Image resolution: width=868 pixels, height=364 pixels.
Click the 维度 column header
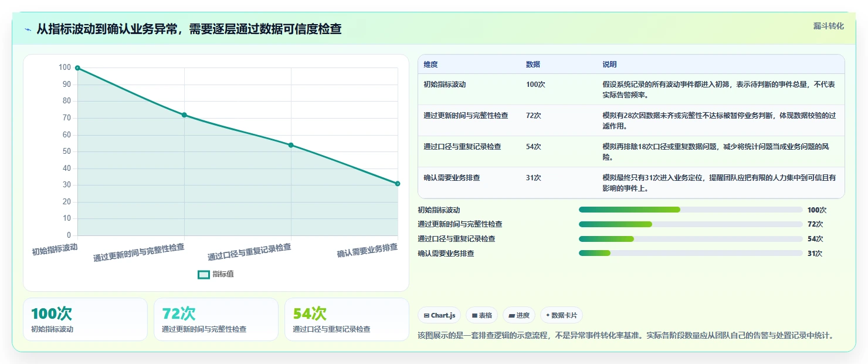pyautogui.click(x=430, y=65)
